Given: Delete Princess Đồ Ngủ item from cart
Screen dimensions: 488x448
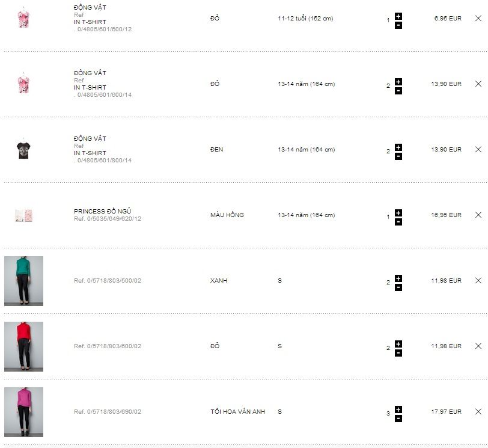Looking at the screenshot, I should [478, 215].
